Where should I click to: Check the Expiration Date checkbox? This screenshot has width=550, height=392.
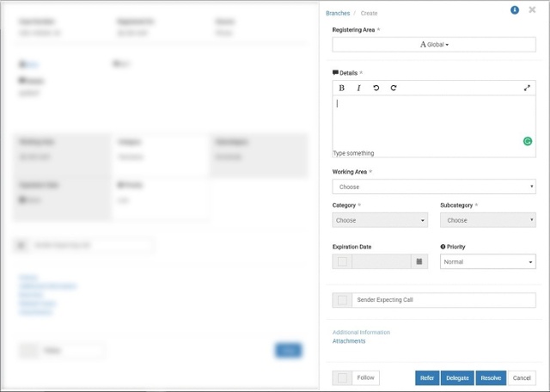click(343, 261)
